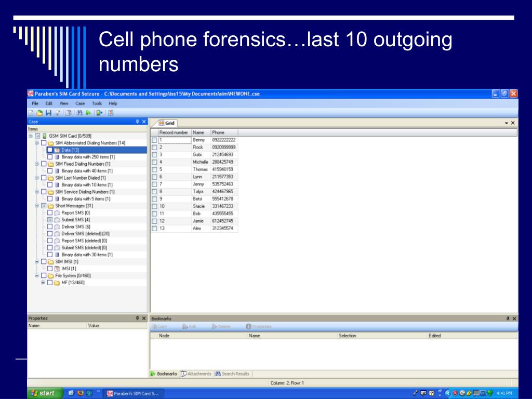Switch to the Search Results tab
532x399 pixels.
point(232,374)
